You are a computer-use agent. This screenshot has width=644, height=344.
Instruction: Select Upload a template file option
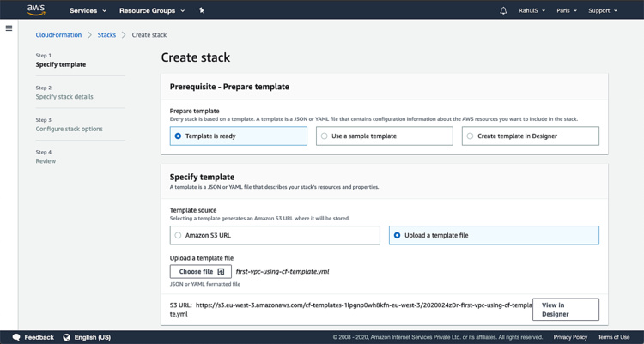[x=494, y=235]
